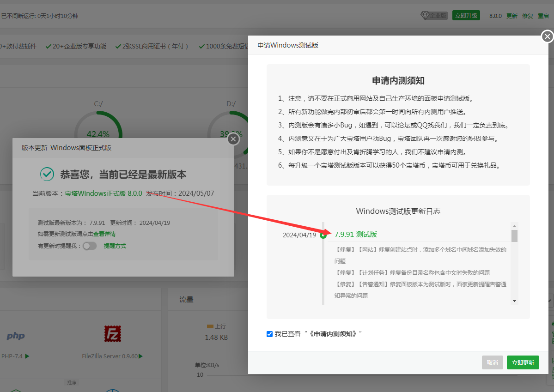
Task: Click the 2024/04/19 date in changelog
Action: click(x=299, y=235)
